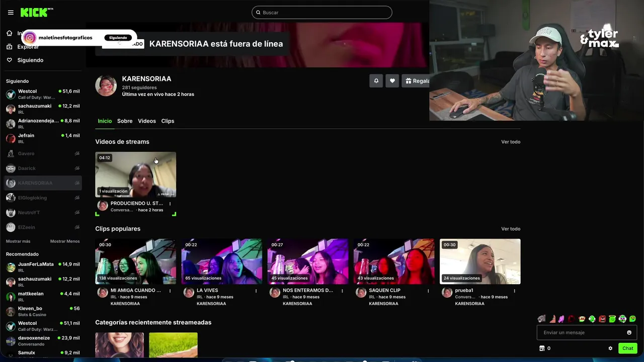644x362 pixels.
Task: Insert the angry red face emote
Action: 602,319
